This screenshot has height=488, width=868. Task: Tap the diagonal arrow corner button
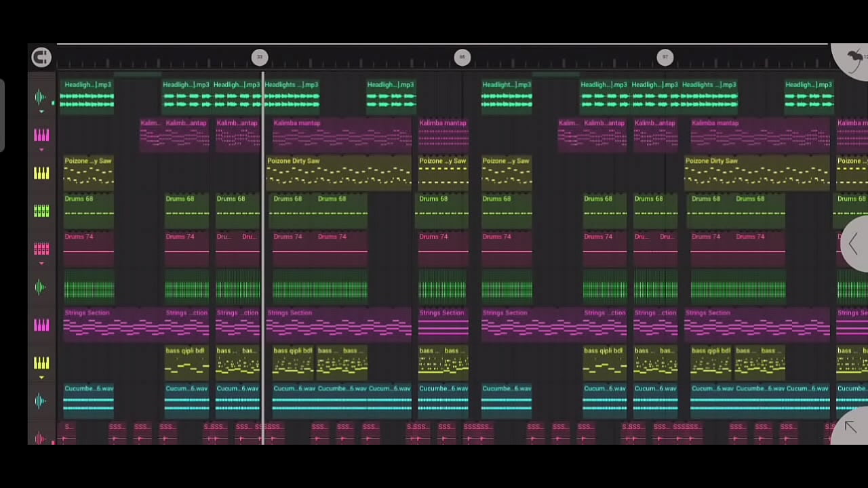click(x=851, y=427)
